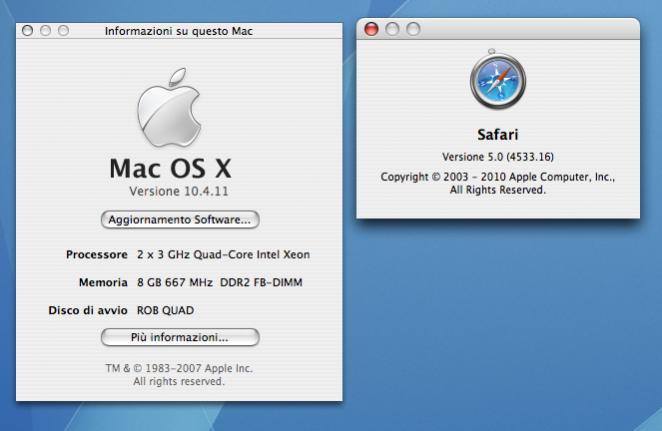Click the Più informazioni button
Viewport: 662px width, 431px height.
(x=180, y=337)
